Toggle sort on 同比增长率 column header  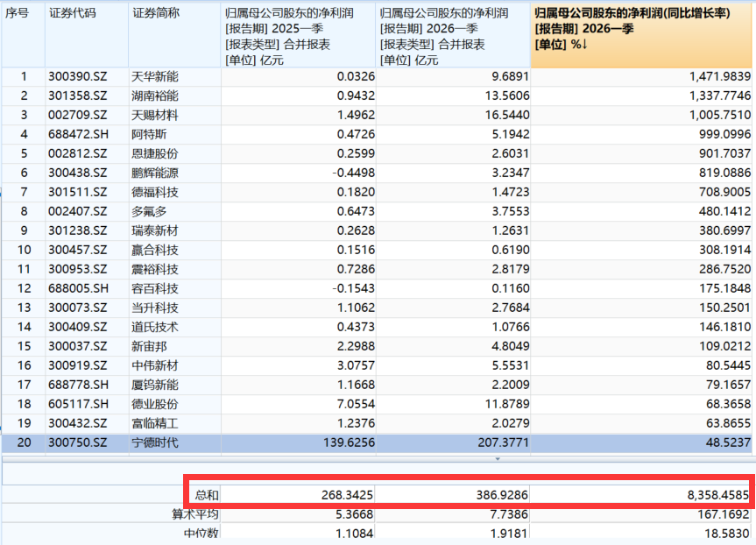click(x=642, y=35)
